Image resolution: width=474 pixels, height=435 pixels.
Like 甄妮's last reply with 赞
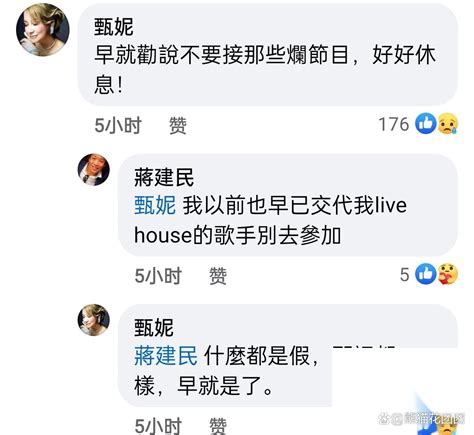tap(218, 426)
